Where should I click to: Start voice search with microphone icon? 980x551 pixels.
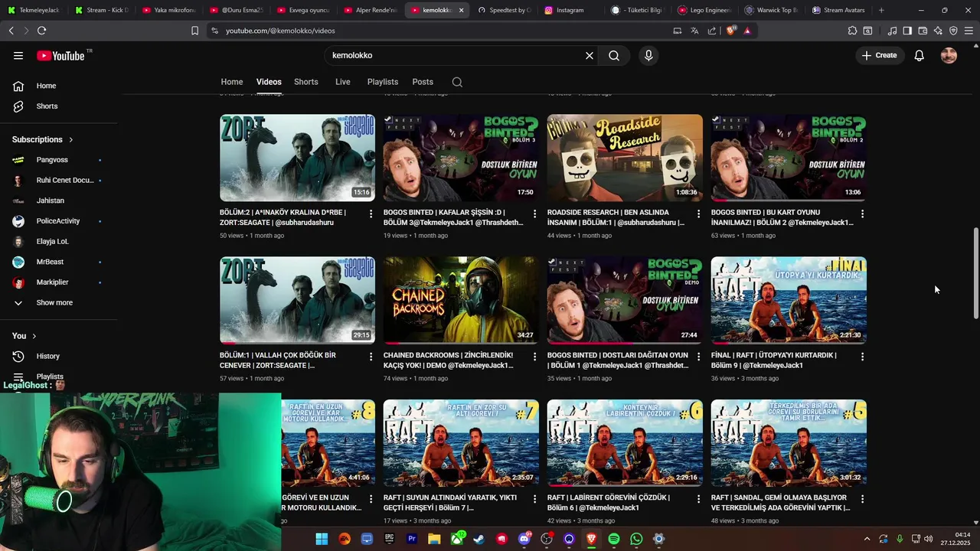click(x=648, y=55)
